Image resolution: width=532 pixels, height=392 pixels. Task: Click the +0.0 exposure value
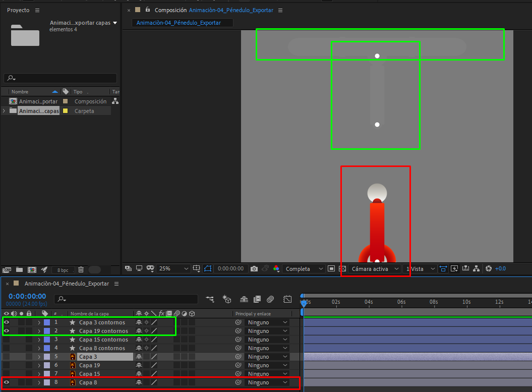point(500,268)
